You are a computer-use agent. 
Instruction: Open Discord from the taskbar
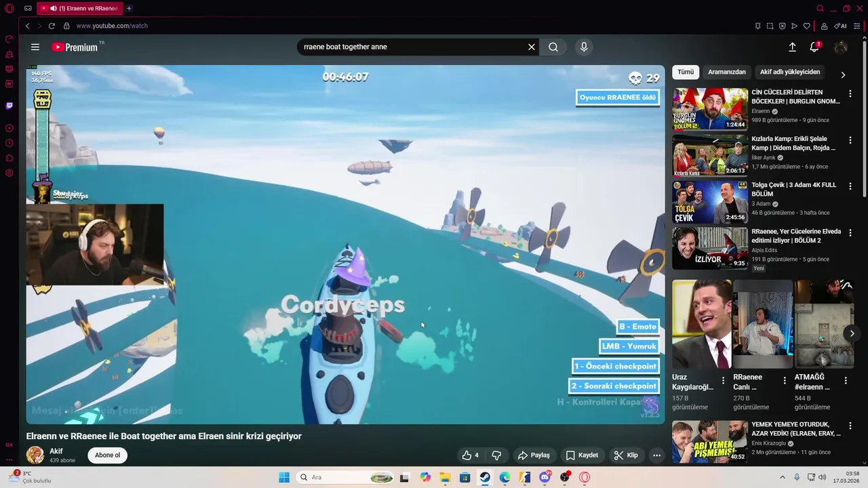click(545, 477)
